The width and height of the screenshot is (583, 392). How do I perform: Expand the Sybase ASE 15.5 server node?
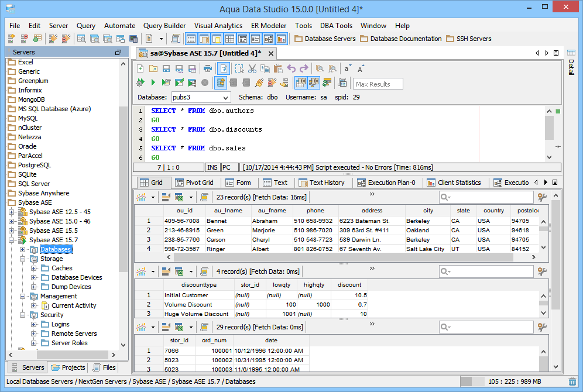pyautogui.click(x=11, y=231)
